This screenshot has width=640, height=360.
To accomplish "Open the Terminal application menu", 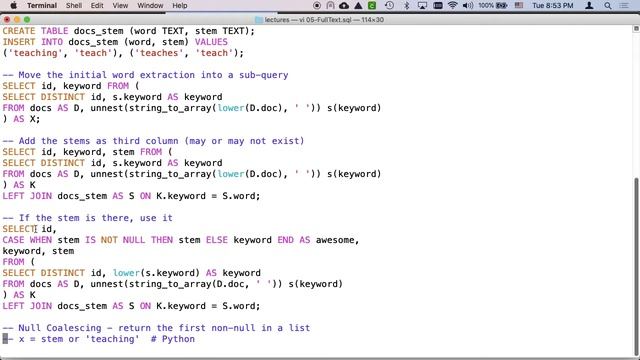I will [x=42, y=5].
